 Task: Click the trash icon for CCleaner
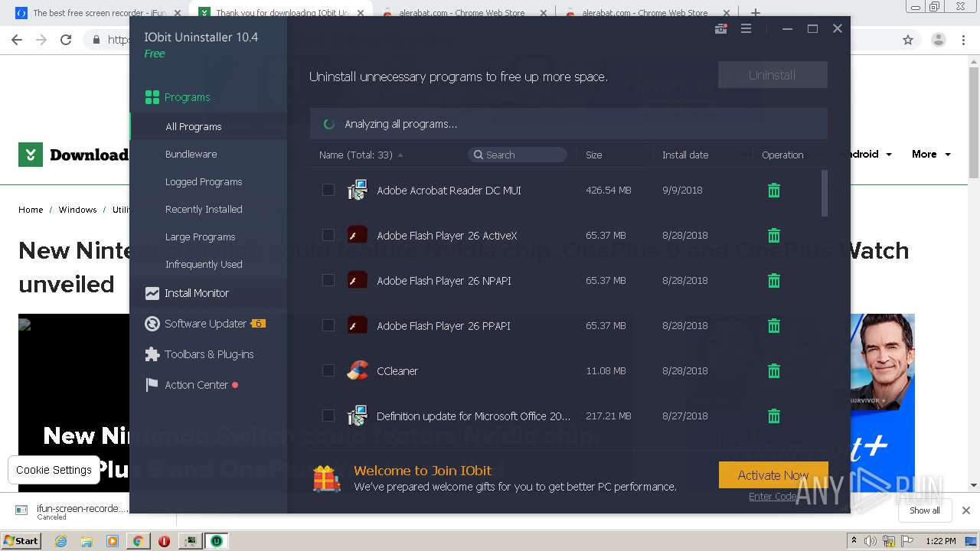click(774, 371)
